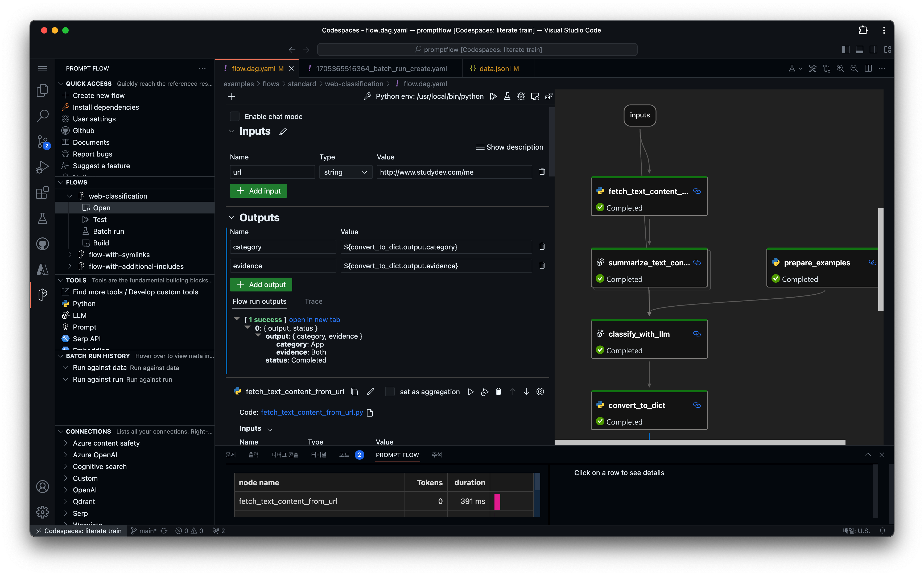This screenshot has width=924, height=576.
Task: Click the Add input button
Action: pyautogui.click(x=258, y=191)
